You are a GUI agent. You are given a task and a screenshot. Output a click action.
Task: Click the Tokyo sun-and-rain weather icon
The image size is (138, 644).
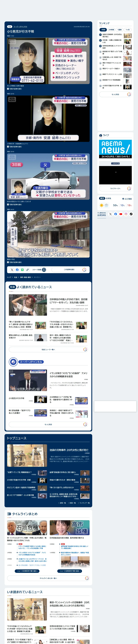104,205
